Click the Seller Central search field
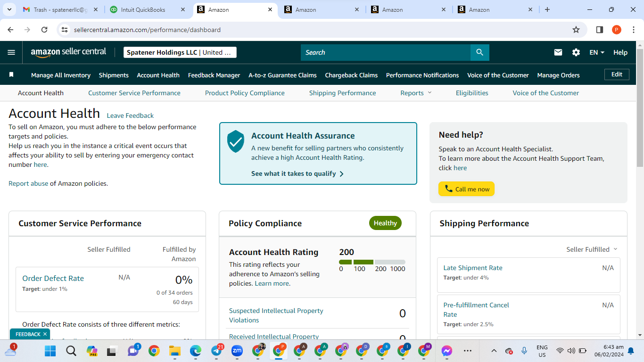The image size is (644, 362). [x=385, y=52]
